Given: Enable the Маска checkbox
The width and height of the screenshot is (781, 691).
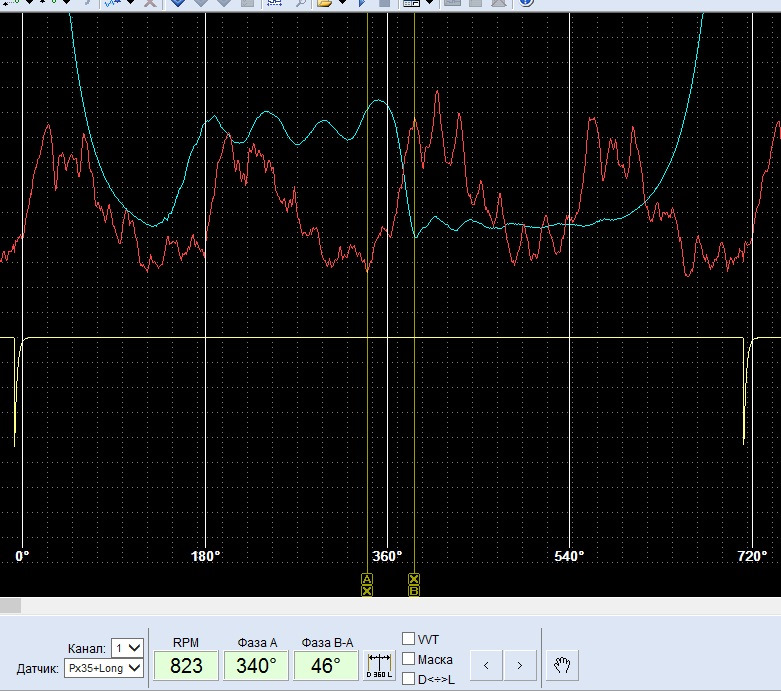Looking at the screenshot, I should (x=408, y=659).
